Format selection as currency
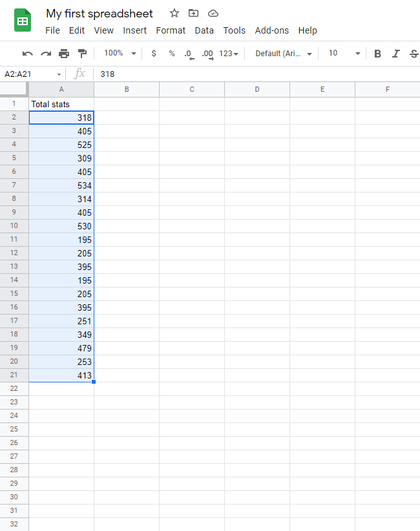This screenshot has width=420, height=531. click(x=154, y=54)
